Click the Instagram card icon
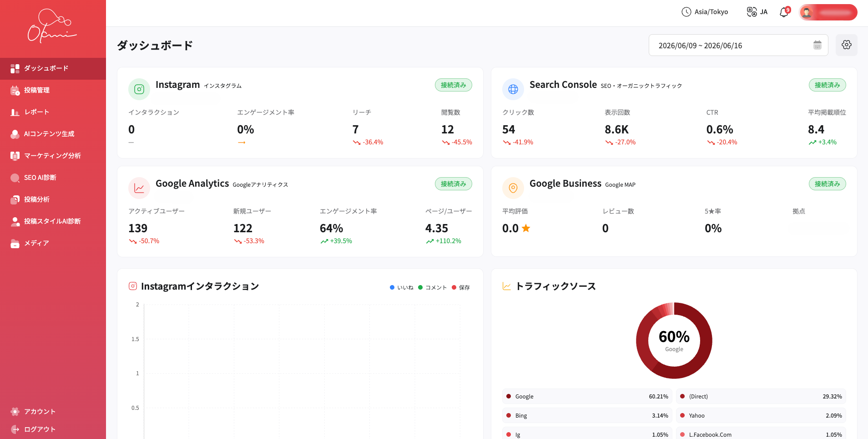The width and height of the screenshot is (868, 439). pos(139,89)
